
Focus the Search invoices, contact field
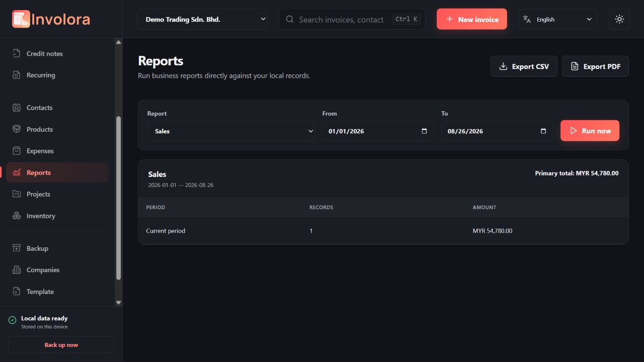(352, 19)
